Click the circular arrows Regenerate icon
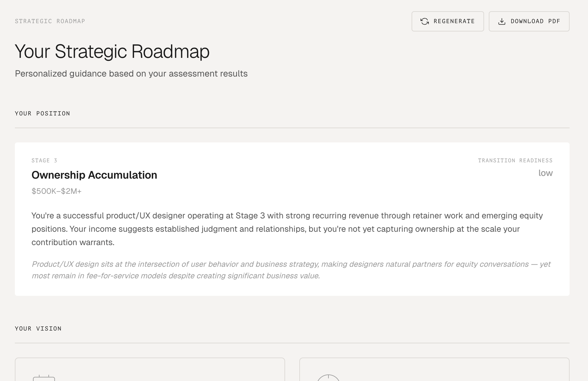The image size is (588, 381). [x=425, y=21]
